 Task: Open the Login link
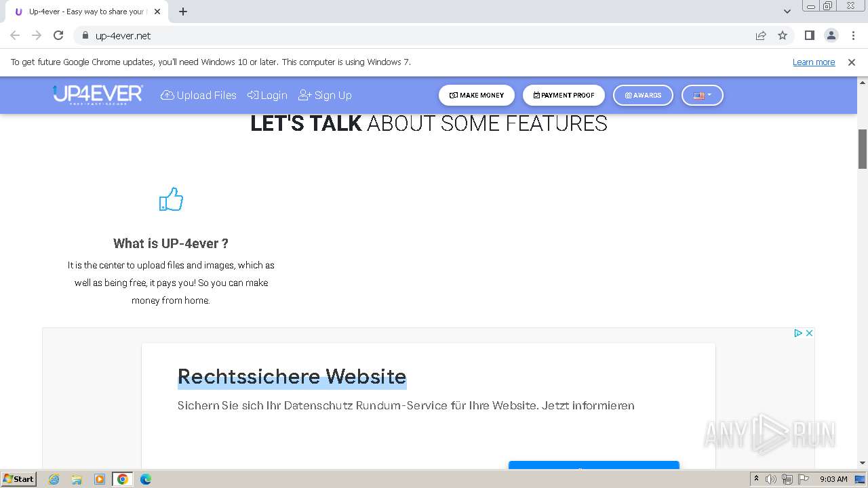pyautogui.click(x=267, y=95)
